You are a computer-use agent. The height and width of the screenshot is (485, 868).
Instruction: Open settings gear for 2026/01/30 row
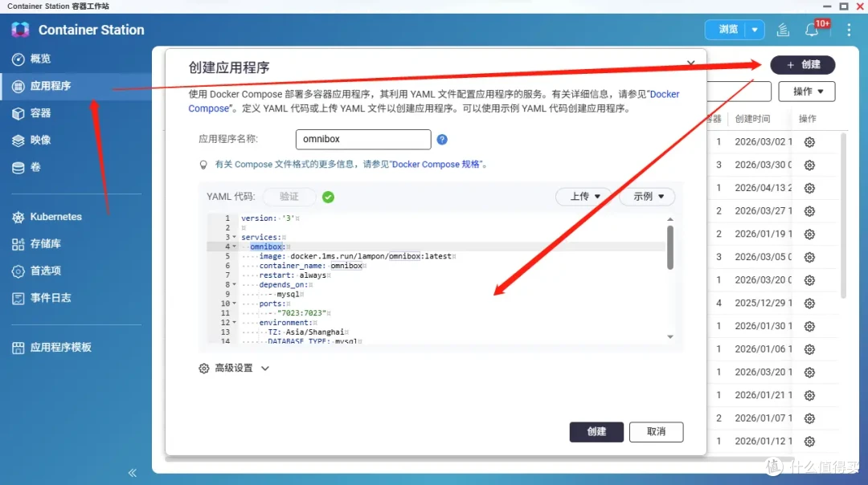[809, 327]
